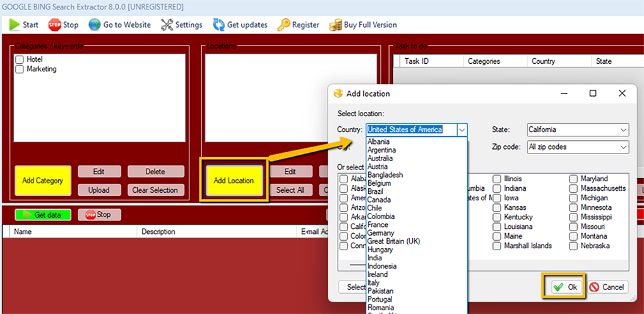Screen dimensions: 644x314
Task: Click the Name column header in results
Action: click(73, 232)
